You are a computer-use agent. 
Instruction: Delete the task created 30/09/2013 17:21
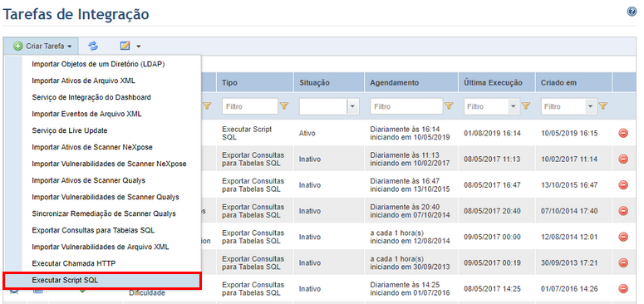[623, 263]
